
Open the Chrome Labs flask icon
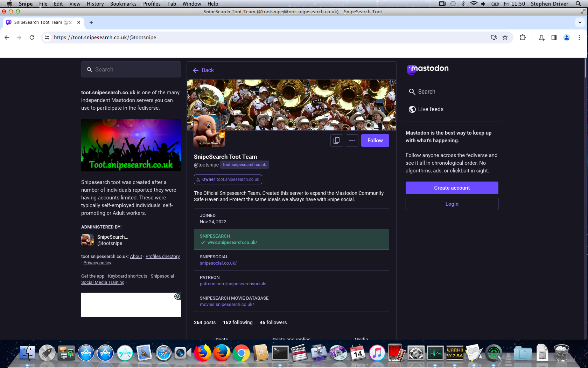point(541,38)
